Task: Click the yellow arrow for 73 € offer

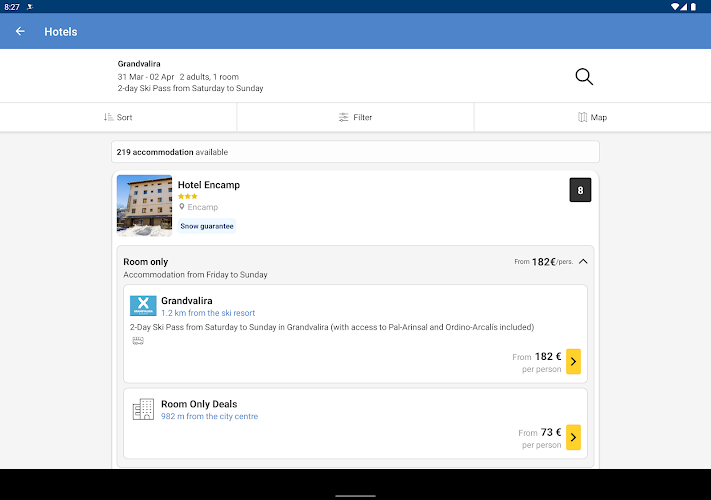Action: (x=573, y=437)
